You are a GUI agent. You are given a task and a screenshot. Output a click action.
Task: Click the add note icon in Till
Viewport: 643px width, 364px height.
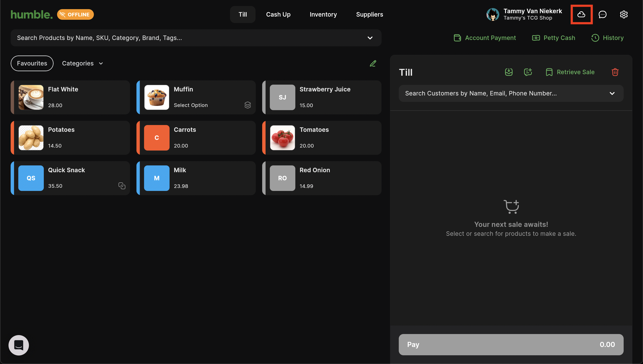[x=528, y=72]
